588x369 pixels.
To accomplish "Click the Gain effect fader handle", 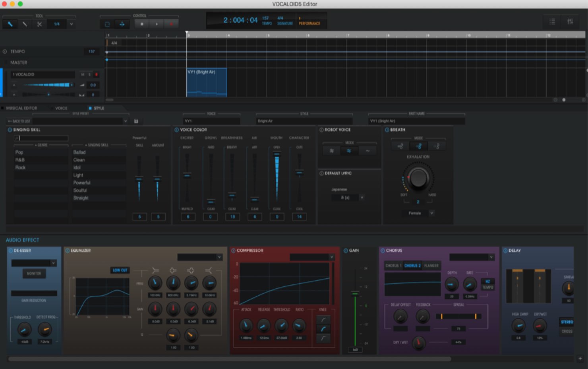I will coord(355,293).
